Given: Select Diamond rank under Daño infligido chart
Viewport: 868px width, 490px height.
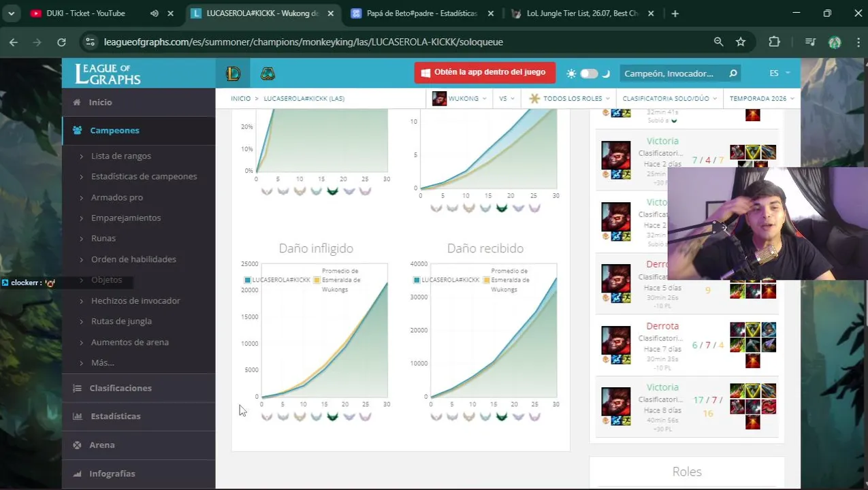Looking at the screenshot, I should pyautogui.click(x=349, y=416).
